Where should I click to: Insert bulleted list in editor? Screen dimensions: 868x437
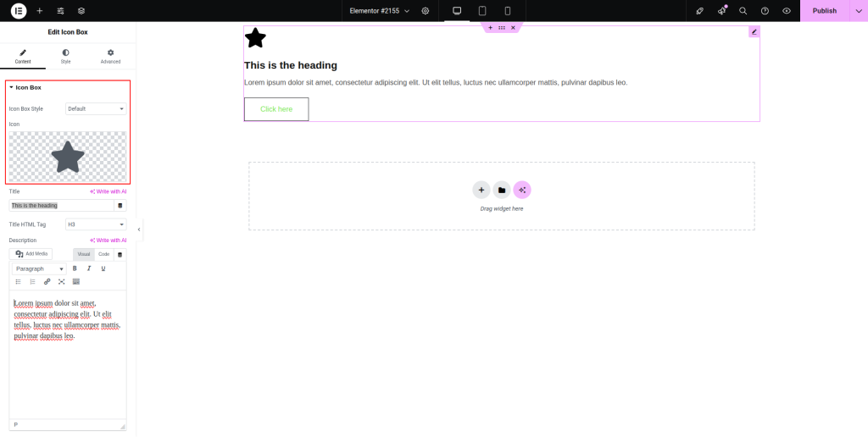click(x=19, y=281)
